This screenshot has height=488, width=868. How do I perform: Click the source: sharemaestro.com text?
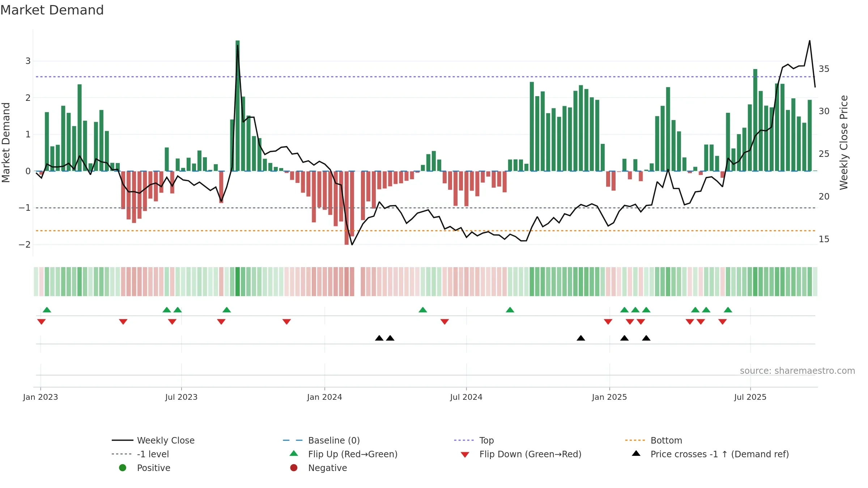point(797,371)
